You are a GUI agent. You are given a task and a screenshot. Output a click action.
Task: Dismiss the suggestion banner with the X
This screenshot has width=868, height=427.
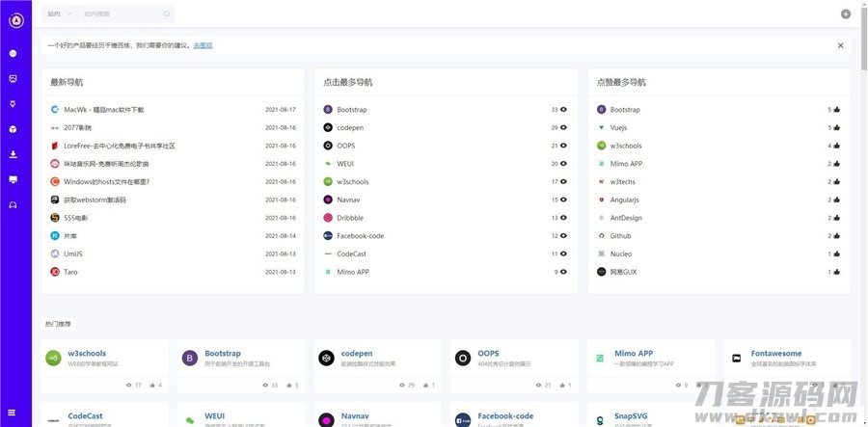(840, 45)
